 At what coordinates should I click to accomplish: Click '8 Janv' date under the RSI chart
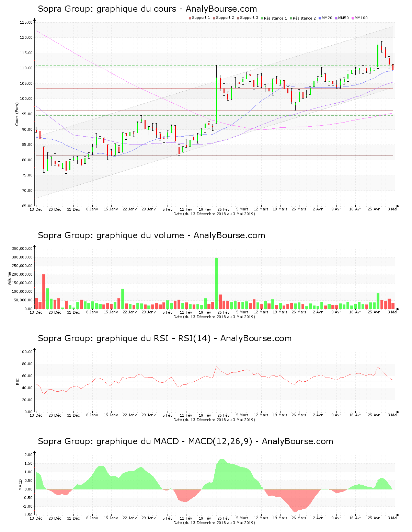pos(92,415)
